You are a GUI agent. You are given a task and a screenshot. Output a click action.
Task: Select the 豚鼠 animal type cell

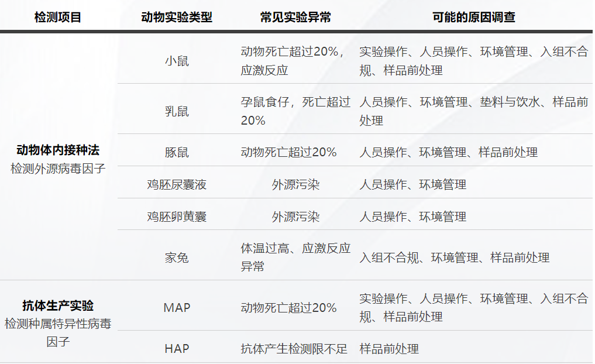point(177,152)
